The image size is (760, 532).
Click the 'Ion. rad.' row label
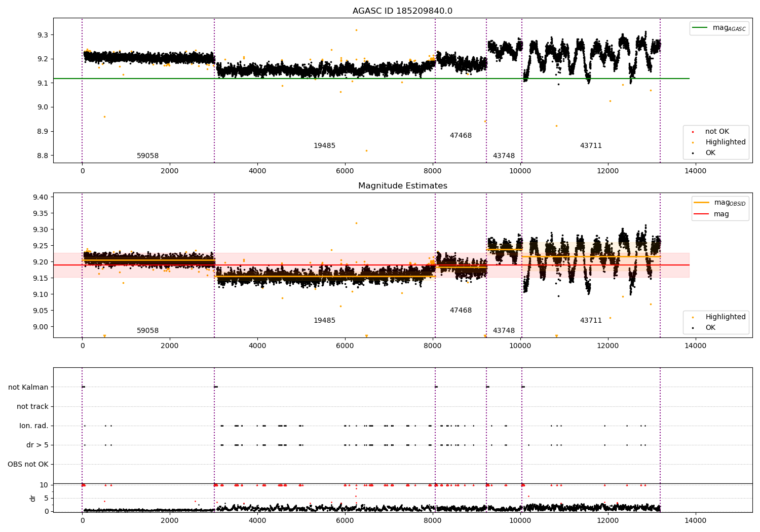click(34, 426)
